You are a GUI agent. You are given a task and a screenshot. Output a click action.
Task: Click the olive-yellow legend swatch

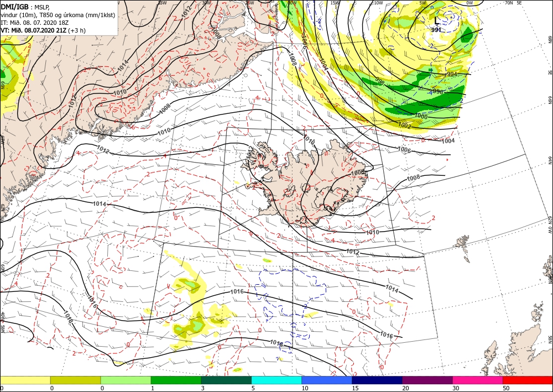tap(75, 380)
